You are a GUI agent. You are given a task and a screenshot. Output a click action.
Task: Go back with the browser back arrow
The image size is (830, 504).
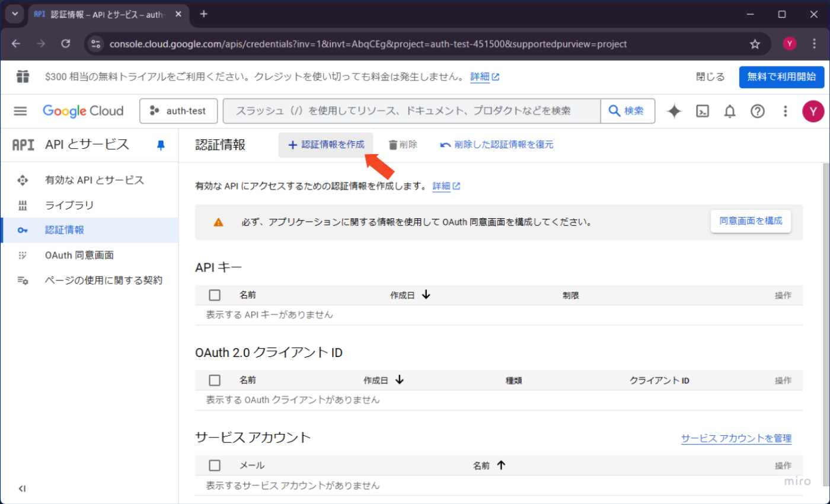16,43
